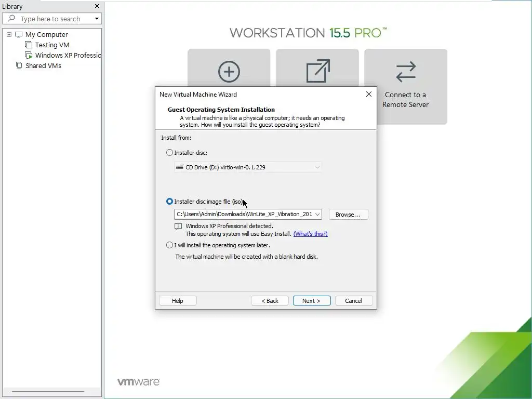Click the Shared VMs icon
Viewport: 532px width, 399px height.
[x=19, y=65]
